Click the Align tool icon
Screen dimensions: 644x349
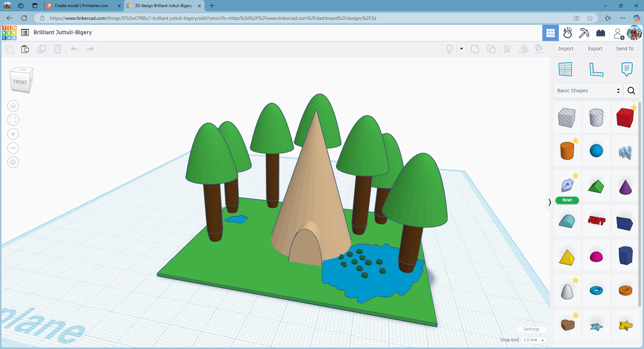click(x=508, y=49)
